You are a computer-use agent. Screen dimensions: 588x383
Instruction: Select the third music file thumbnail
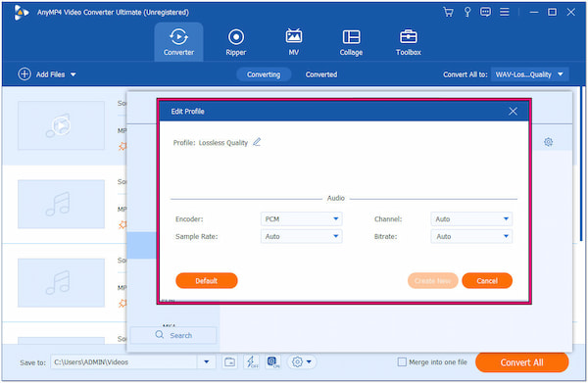[x=61, y=282]
